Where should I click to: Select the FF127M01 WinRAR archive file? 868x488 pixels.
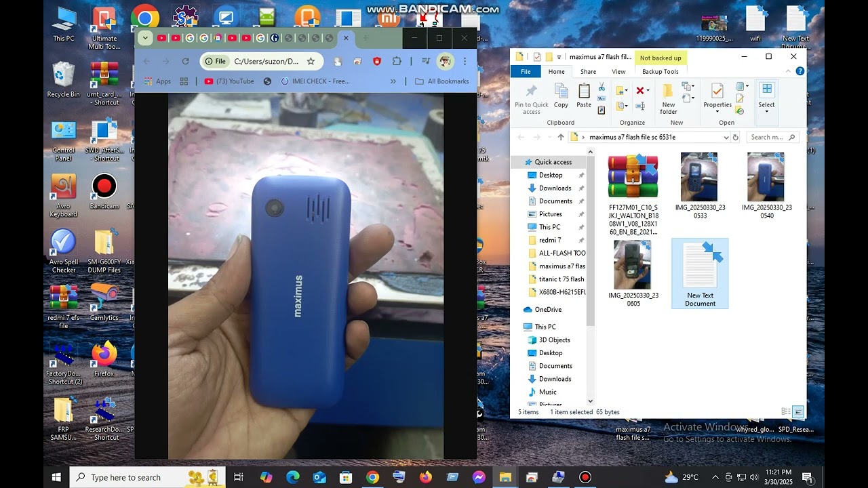(x=633, y=193)
